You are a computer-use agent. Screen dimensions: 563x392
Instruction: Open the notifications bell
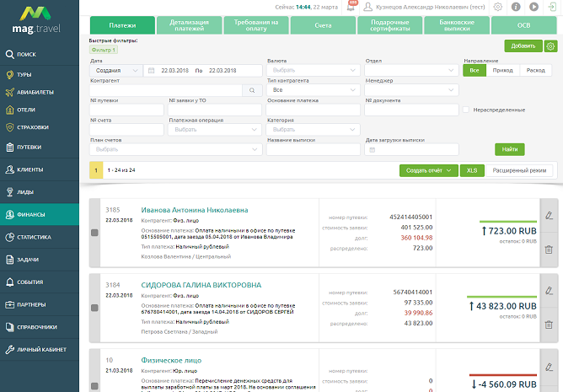[351, 7]
